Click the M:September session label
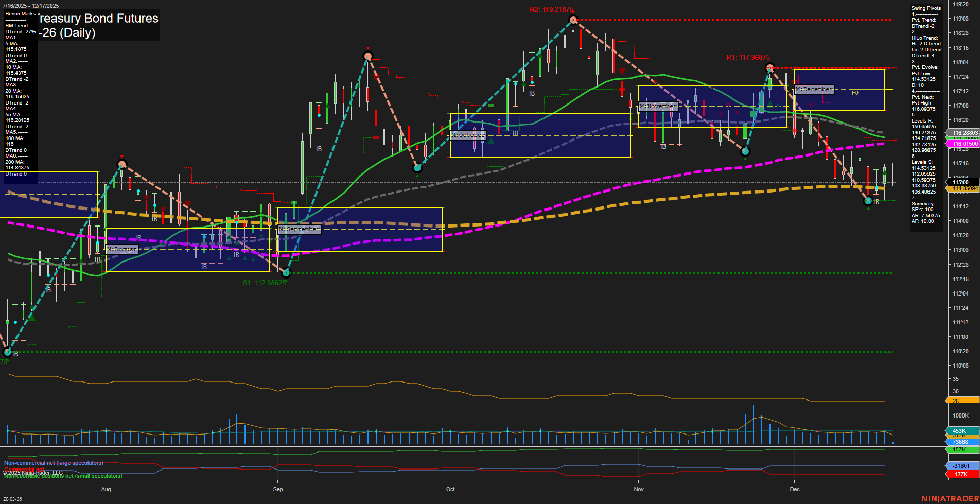This screenshot has height=504, width=980. [299, 229]
